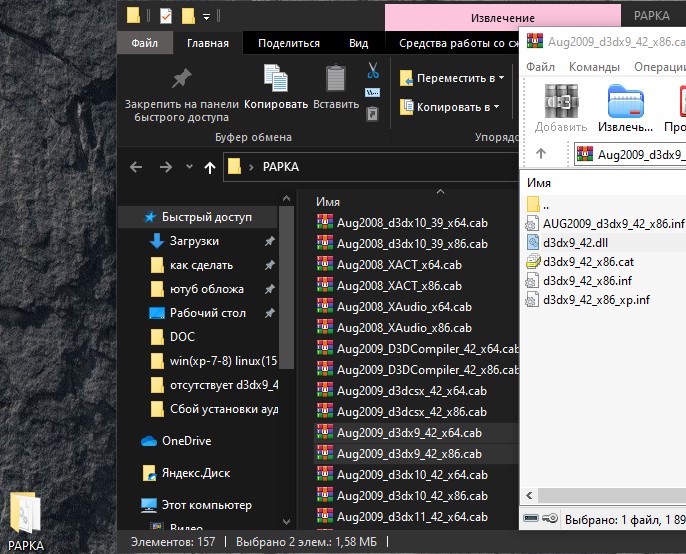Select Яндекс.Диск in navigation pane

[x=196, y=473]
